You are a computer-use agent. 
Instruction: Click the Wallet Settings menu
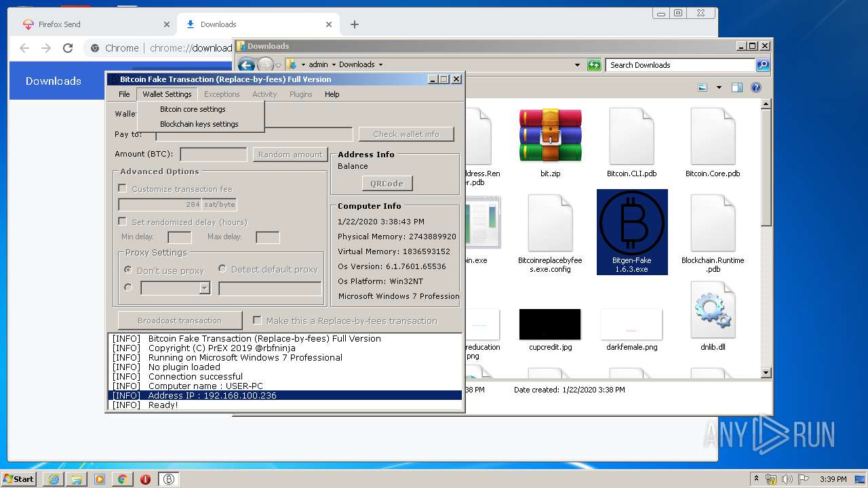pos(167,94)
